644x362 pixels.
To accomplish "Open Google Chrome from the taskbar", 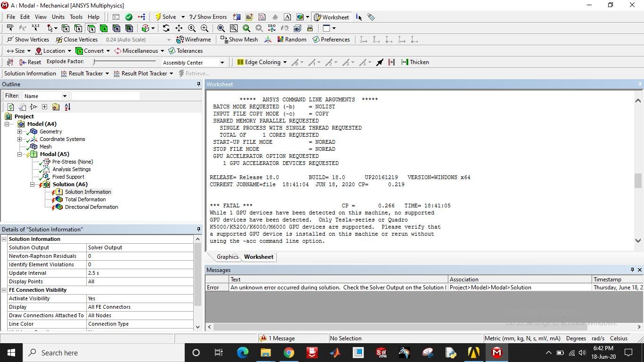I will tap(289, 353).
